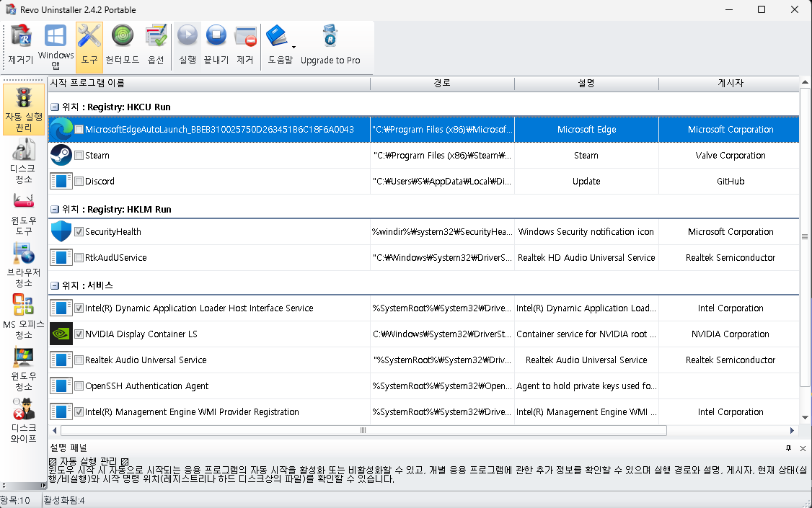Click 항목:10 in status bar

coord(16,501)
